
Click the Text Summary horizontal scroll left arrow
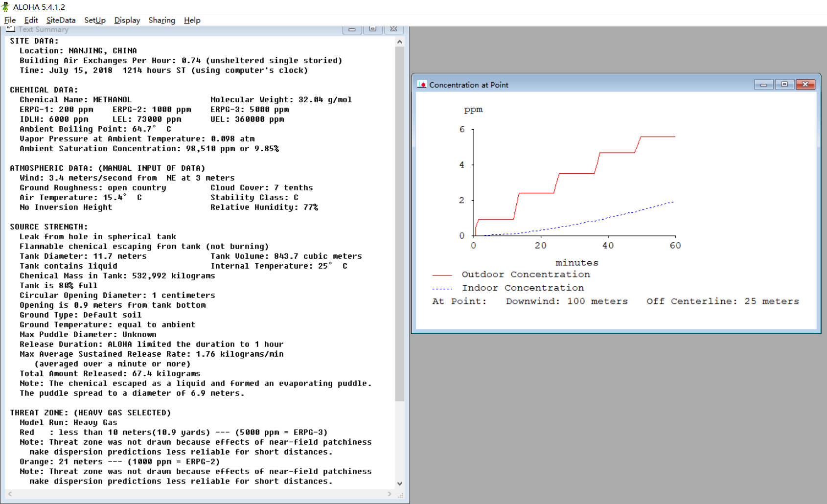tap(10, 494)
